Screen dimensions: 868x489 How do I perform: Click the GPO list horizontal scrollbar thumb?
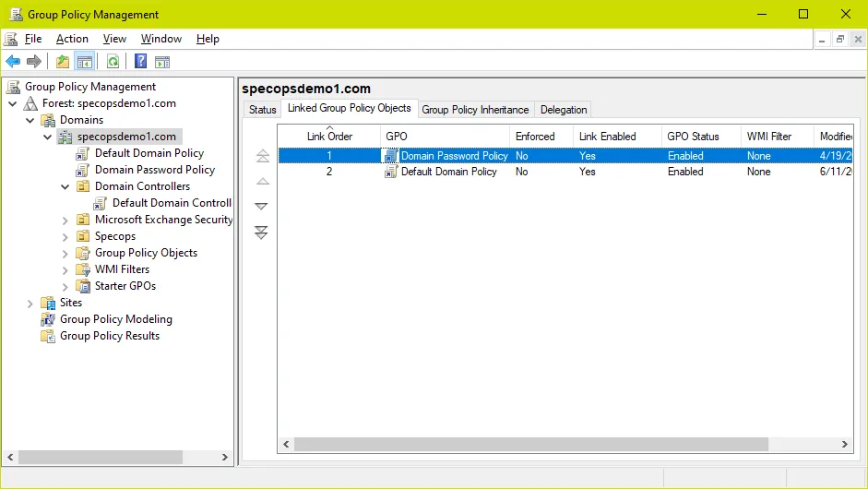point(531,444)
